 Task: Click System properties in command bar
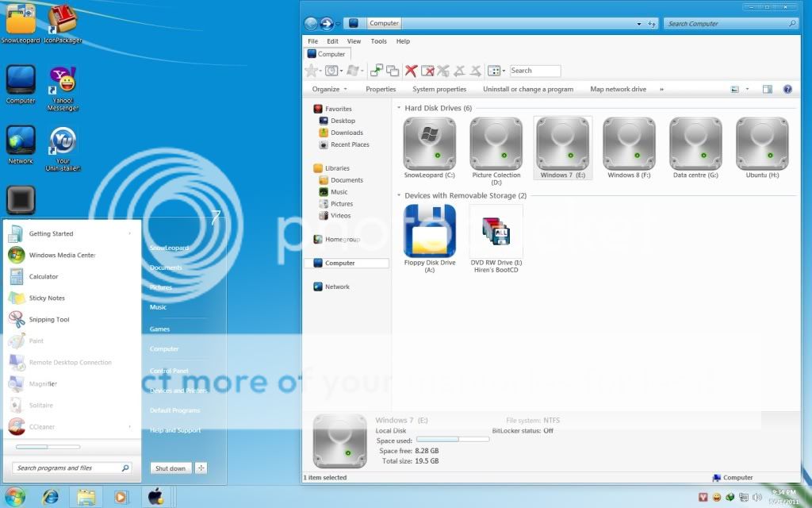tap(439, 89)
